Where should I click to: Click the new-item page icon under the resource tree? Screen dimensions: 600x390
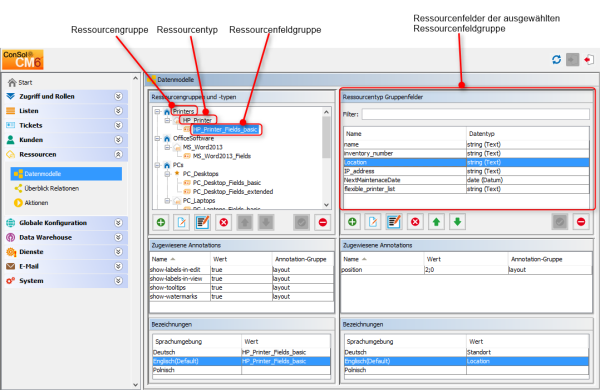182,222
